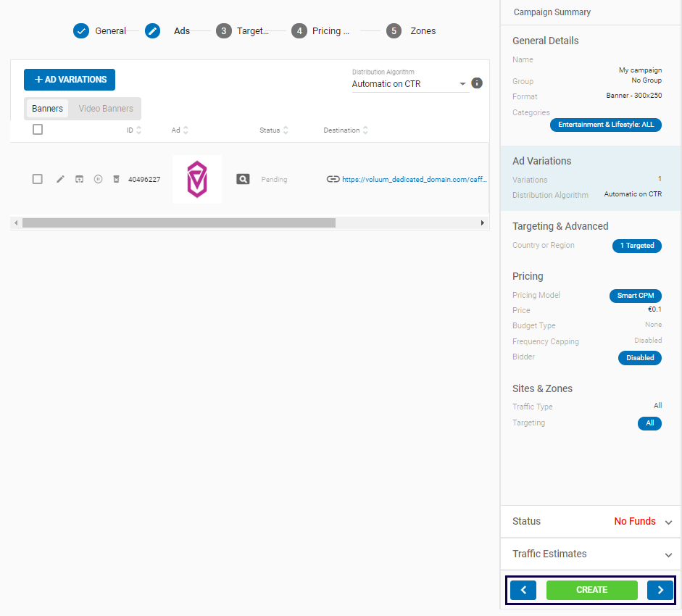This screenshot has height=616, width=682.
Task: Click the Add Variations button
Action: click(70, 80)
